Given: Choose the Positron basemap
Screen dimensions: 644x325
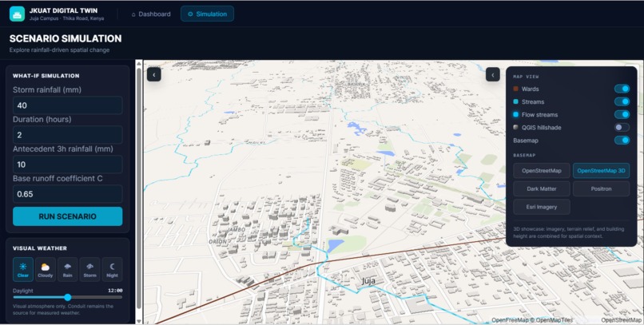Looking at the screenshot, I should tap(602, 188).
